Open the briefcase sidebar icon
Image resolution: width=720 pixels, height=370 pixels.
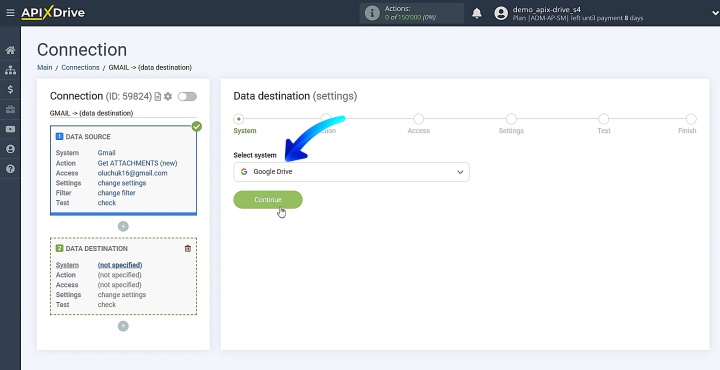pos(10,109)
